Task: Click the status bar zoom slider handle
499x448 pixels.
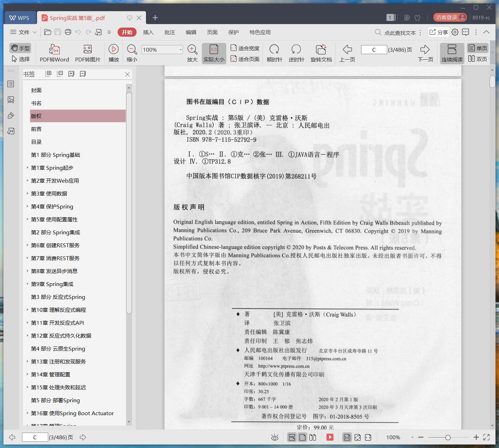Action: point(448,437)
